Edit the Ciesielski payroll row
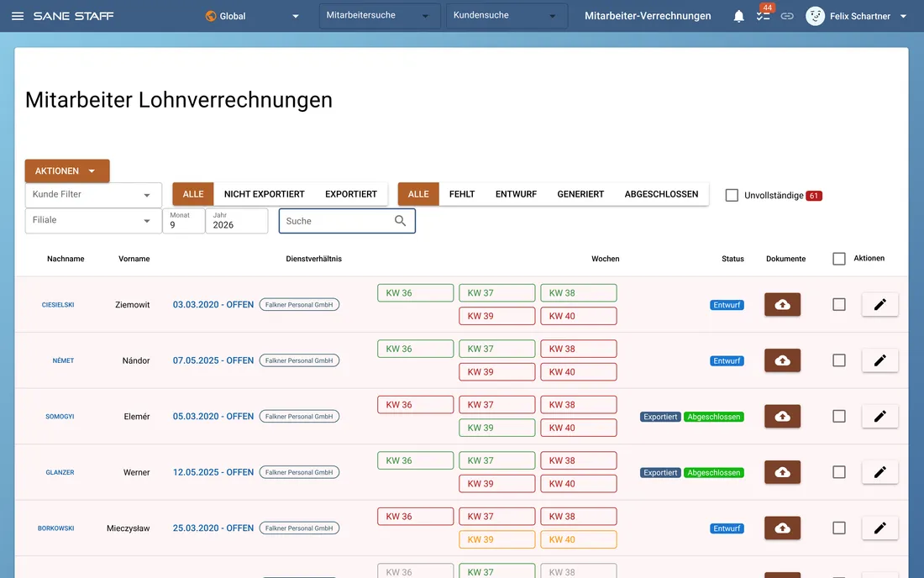Image resolution: width=924 pixels, height=578 pixels. (879, 305)
